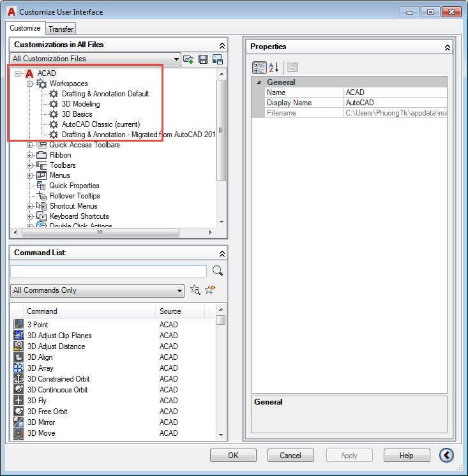Viewport: 468px width, 476px height.
Task: Expand the Keyboard Shortcuts node
Action: (29, 216)
